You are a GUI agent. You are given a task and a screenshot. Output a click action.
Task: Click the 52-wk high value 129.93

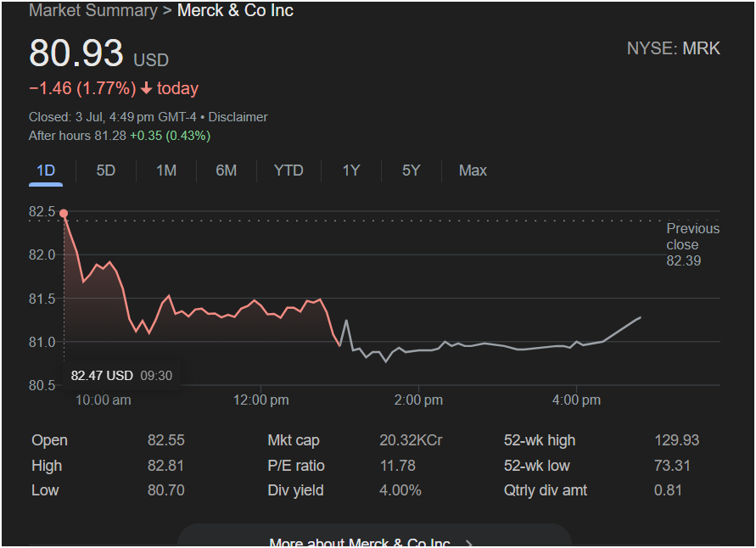click(x=676, y=440)
